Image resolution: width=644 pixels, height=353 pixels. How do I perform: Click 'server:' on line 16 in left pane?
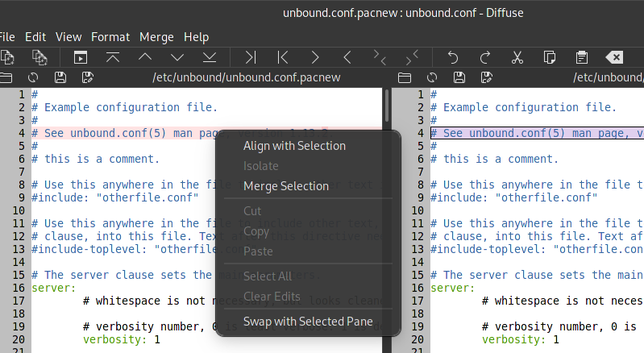click(x=54, y=288)
